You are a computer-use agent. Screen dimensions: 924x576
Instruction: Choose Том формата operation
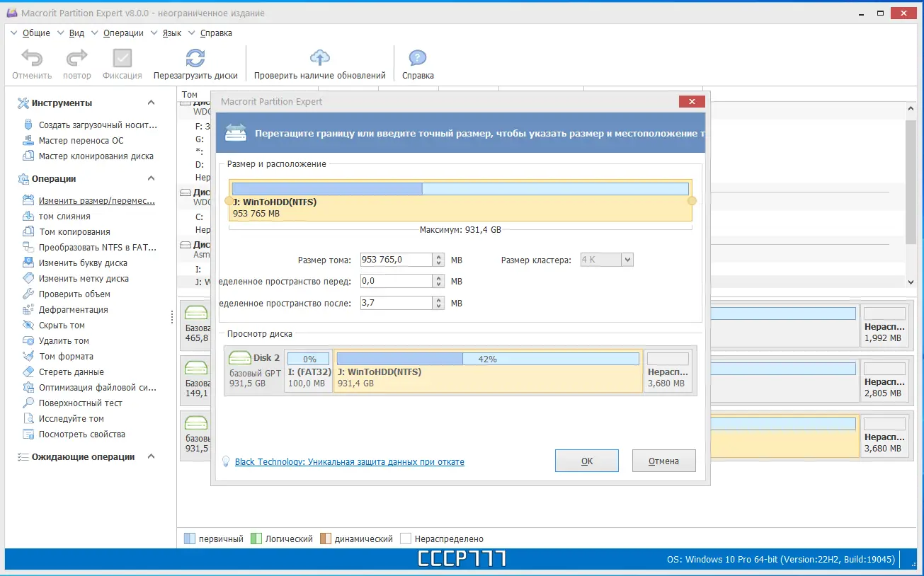pos(66,357)
